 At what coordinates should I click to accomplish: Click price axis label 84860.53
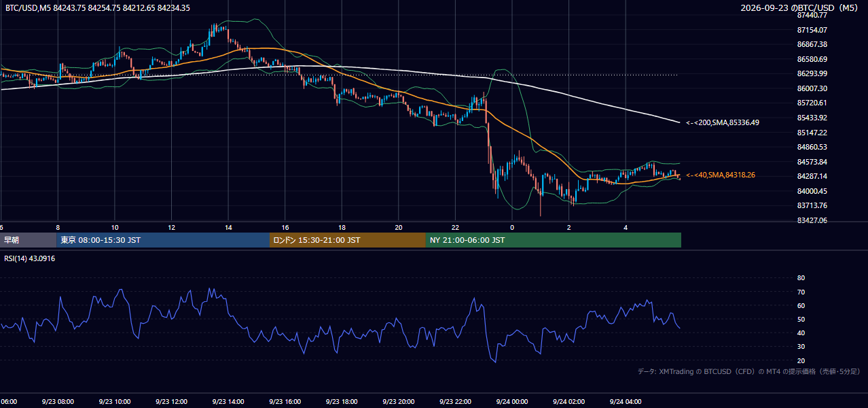(x=812, y=147)
